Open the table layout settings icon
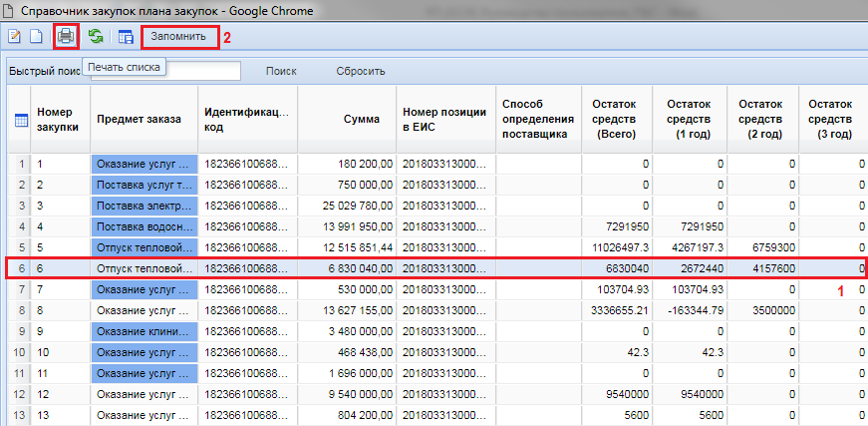Viewport: 868px width, 426px height. (126, 37)
